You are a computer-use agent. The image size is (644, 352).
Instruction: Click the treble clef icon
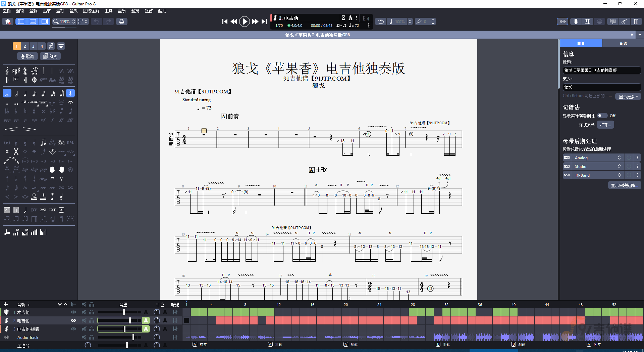coord(7,71)
